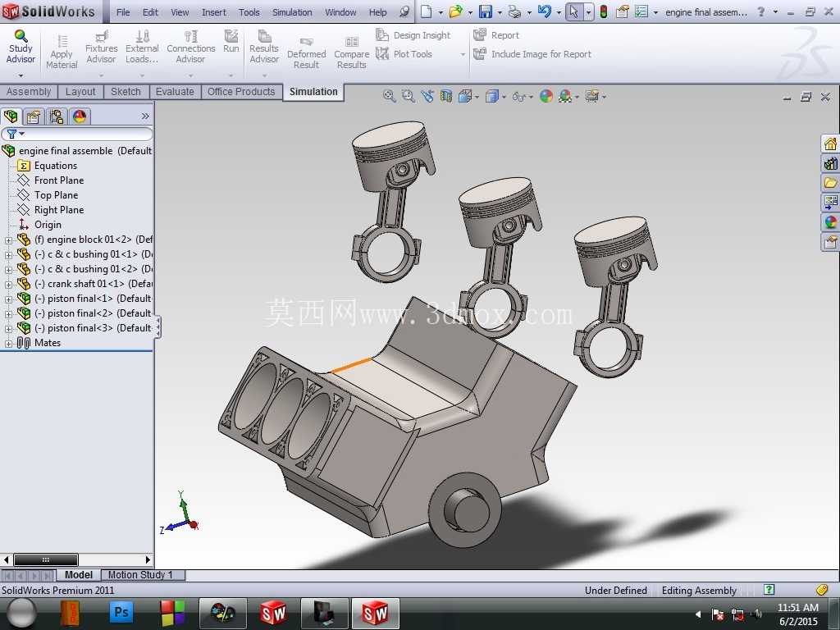Expand the Mates folder in tree

coord(8,344)
